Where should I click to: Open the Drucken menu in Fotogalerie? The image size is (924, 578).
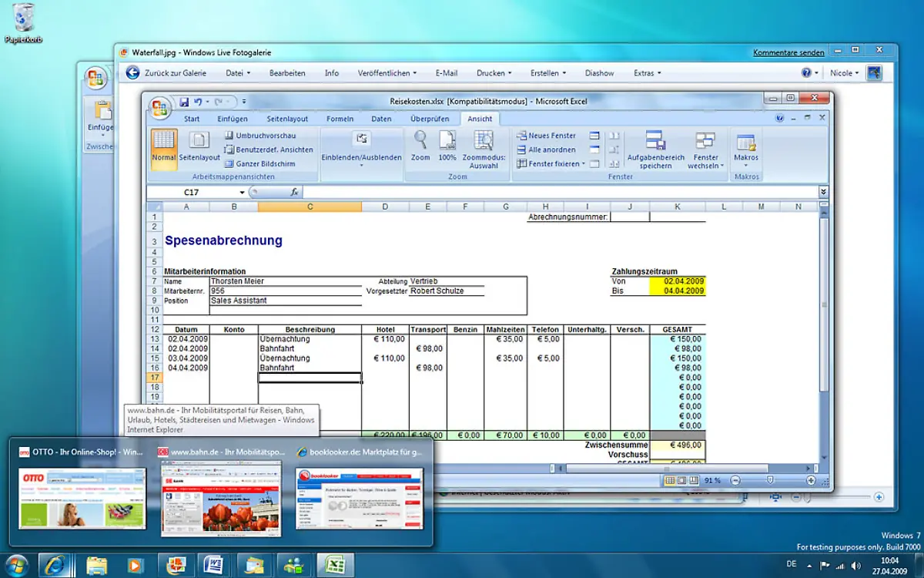(493, 72)
